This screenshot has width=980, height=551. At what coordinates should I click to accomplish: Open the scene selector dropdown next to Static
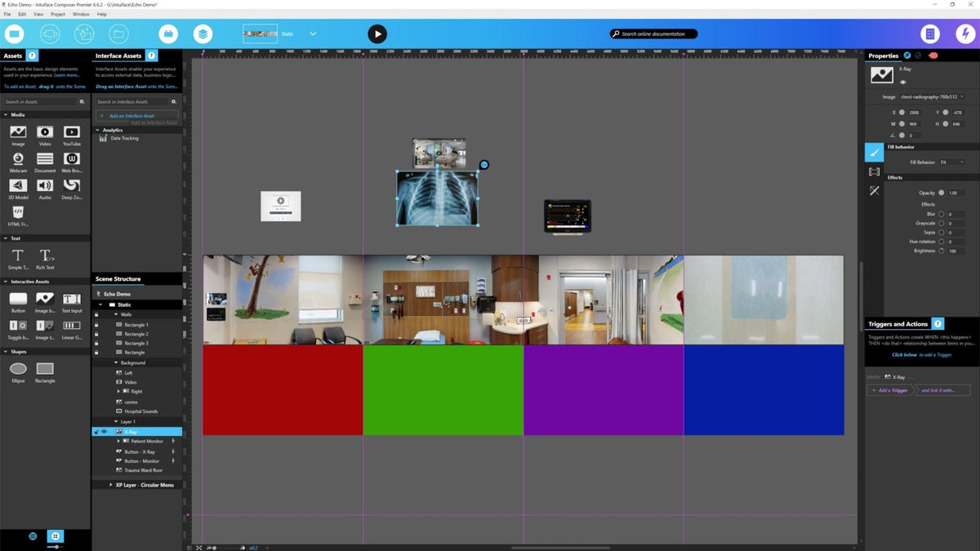(x=313, y=33)
